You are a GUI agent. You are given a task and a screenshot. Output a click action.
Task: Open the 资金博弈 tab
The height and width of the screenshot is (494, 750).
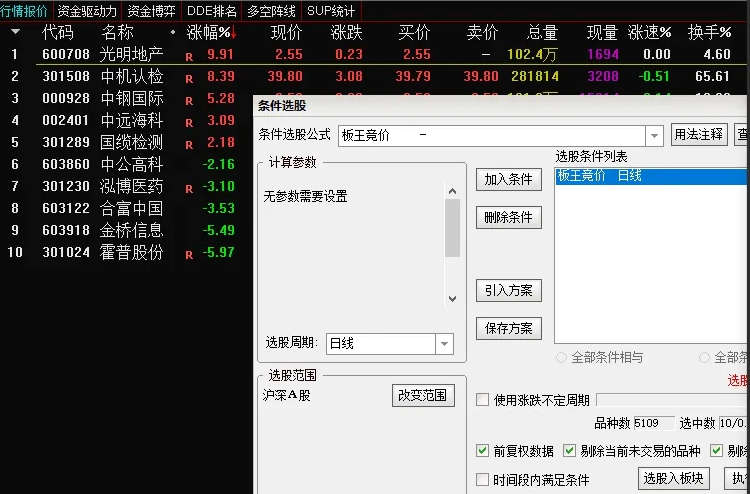pos(152,11)
